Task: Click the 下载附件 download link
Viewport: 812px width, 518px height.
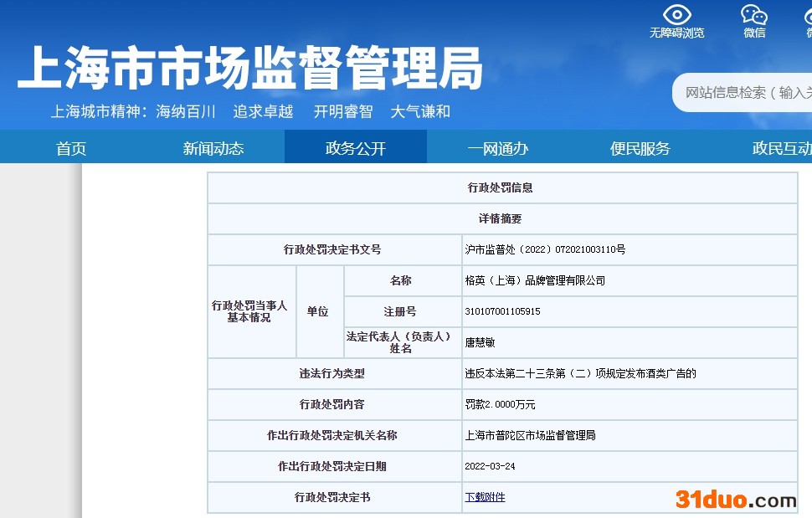Action: [485, 497]
